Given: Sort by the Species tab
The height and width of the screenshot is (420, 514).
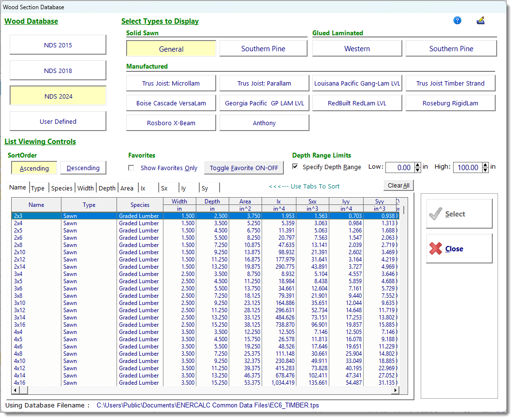Looking at the screenshot, I should 61,188.
